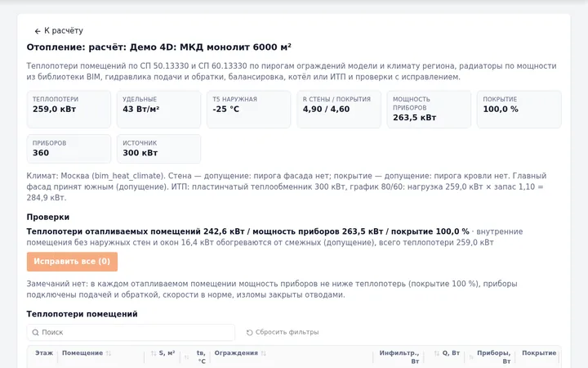
Task: Click 'Сбросить фильтры' to reset filters
Action: pos(283,332)
